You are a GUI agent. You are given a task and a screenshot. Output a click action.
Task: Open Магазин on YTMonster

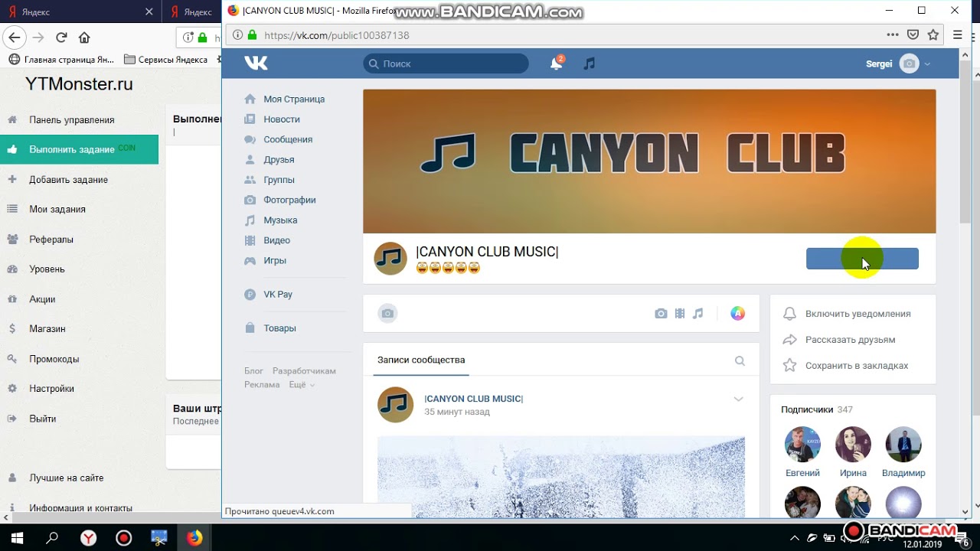coord(47,329)
